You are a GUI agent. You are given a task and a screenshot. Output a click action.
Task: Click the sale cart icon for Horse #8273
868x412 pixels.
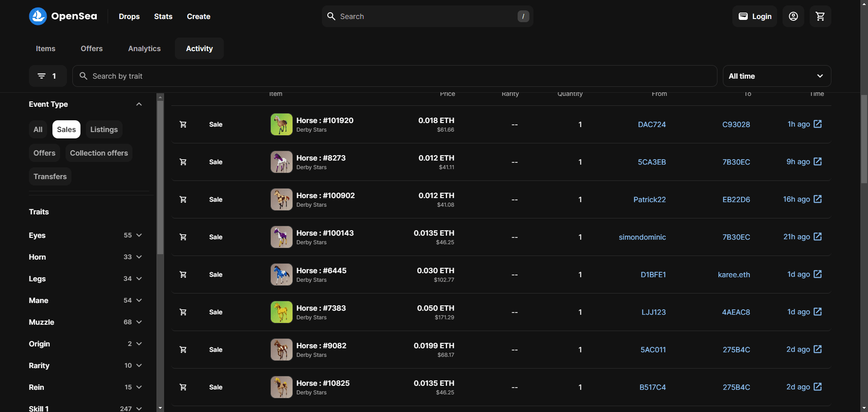(x=183, y=162)
